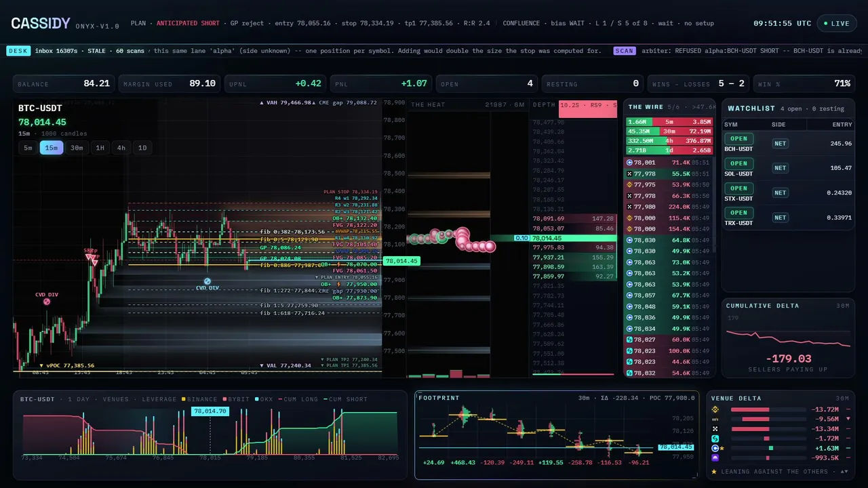
Task: Click the SCAN badge in ticker bar
Action: click(x=625, y=50)
